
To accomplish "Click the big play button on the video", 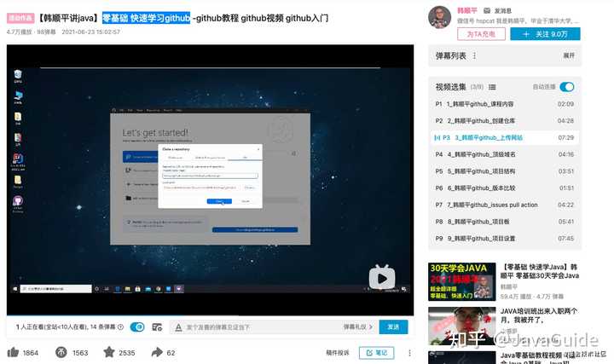I will [x=382, y=278].
